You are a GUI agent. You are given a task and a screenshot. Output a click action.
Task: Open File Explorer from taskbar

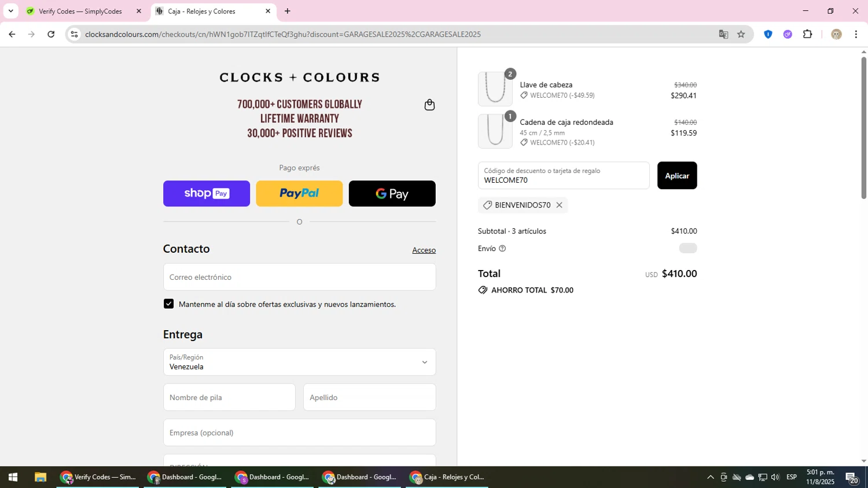(x=40, y=477)
